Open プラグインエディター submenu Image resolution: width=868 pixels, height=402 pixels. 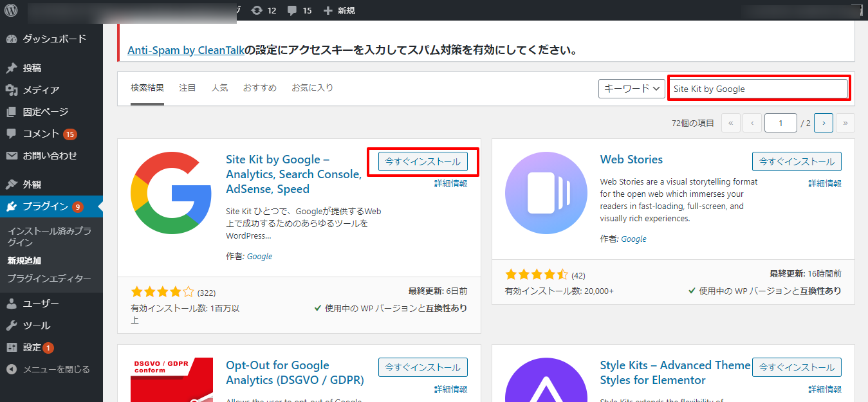(49, 279)
